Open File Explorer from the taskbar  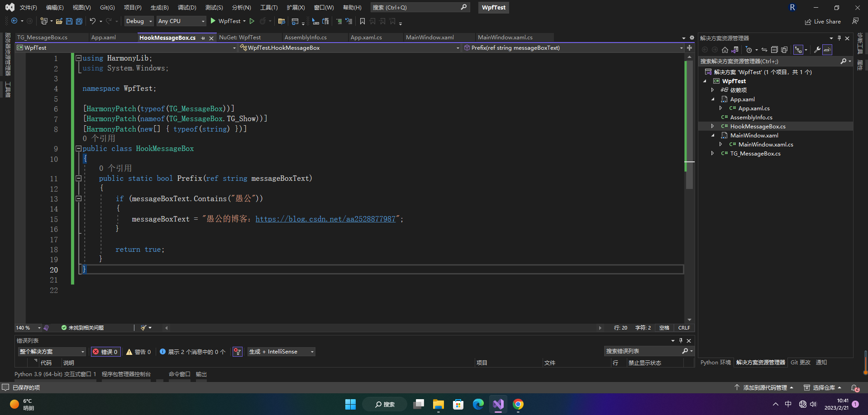point(439,404)
